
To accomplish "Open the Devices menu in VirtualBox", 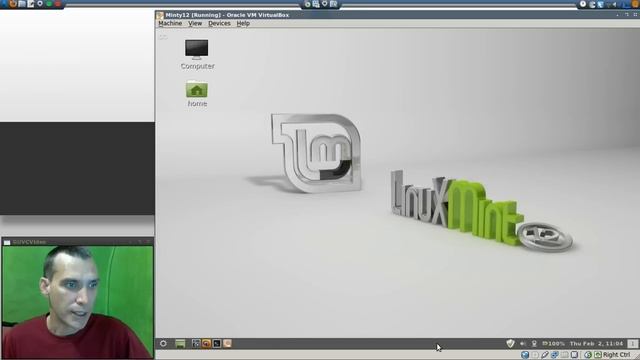I will click(219, 23).
